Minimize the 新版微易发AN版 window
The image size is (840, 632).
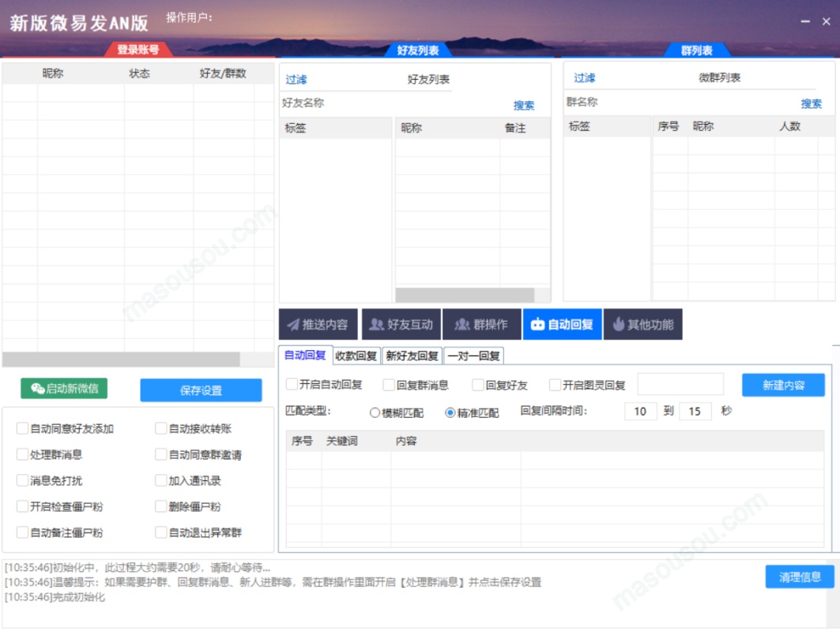click(805, 21)
